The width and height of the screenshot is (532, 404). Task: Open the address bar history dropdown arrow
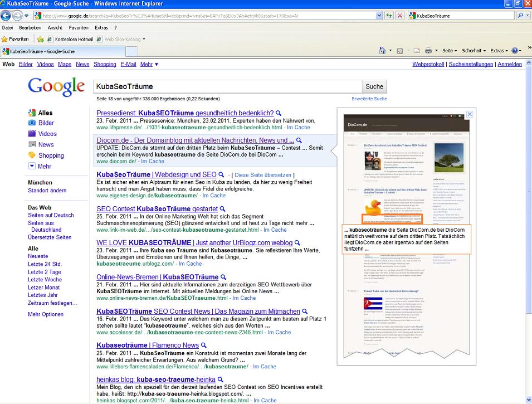(x=379, y=16)
